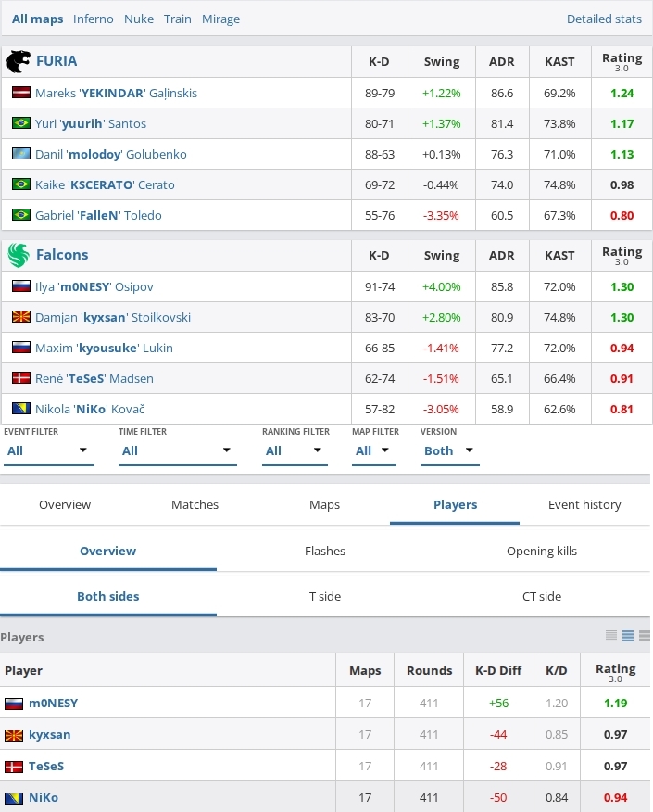Select the Mirage map tab

click(221, 19)
